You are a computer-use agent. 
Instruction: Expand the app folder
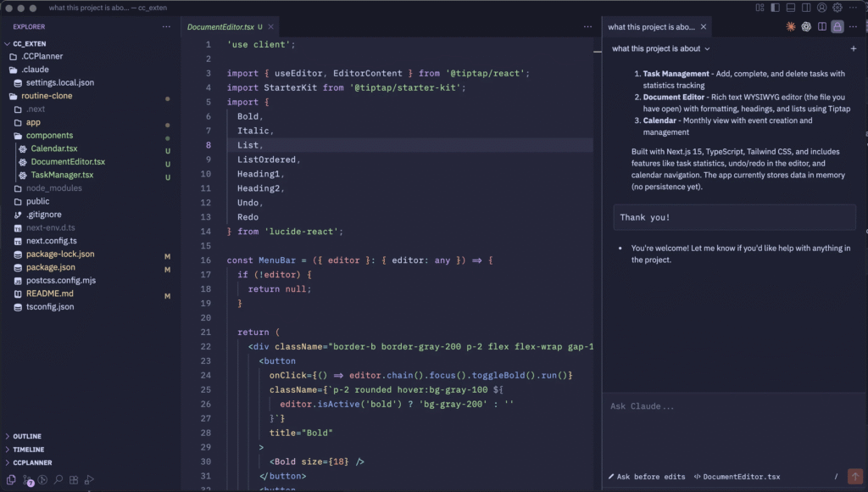[x=33, y=122]
